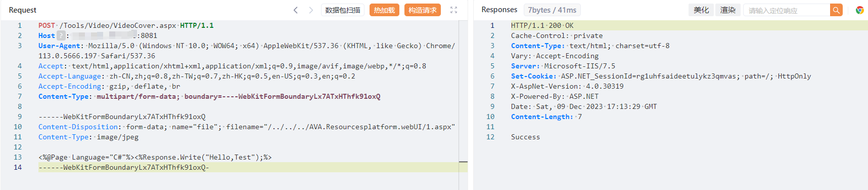Open the response in Chrome browser icon
Screen dimensions: 868x190
859,10
